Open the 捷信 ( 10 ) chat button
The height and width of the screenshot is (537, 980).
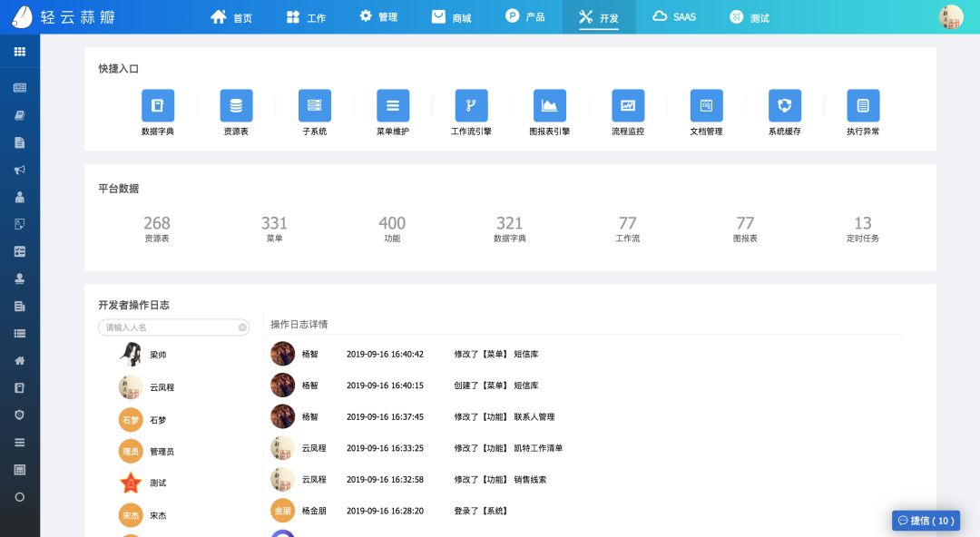click(x=926, y=521)
